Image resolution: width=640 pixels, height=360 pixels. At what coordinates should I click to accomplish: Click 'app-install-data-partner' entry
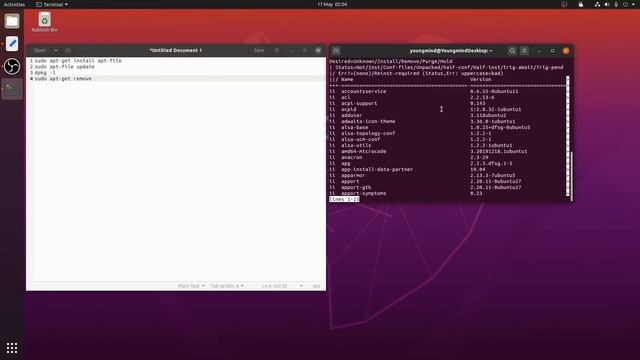pyautogui.click(x=377, y=169)
